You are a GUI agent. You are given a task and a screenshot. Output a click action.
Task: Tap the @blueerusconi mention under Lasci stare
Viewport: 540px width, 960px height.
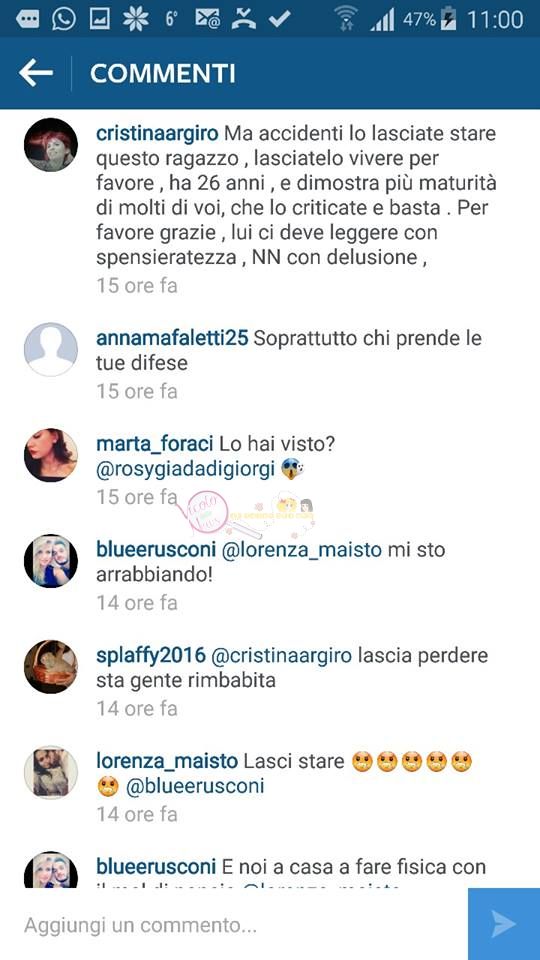tap(195, 786)
